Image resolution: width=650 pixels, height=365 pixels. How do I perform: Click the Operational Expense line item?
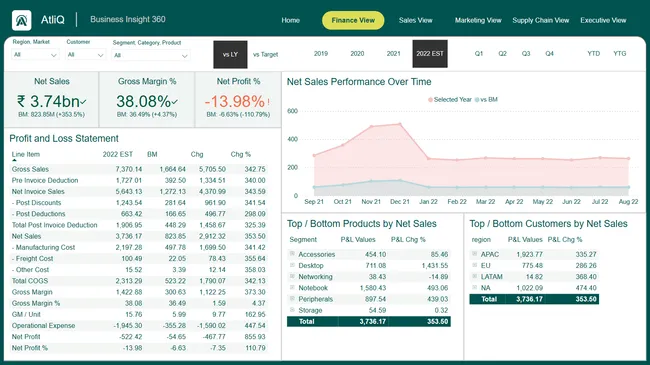click(x=44, y=326)
